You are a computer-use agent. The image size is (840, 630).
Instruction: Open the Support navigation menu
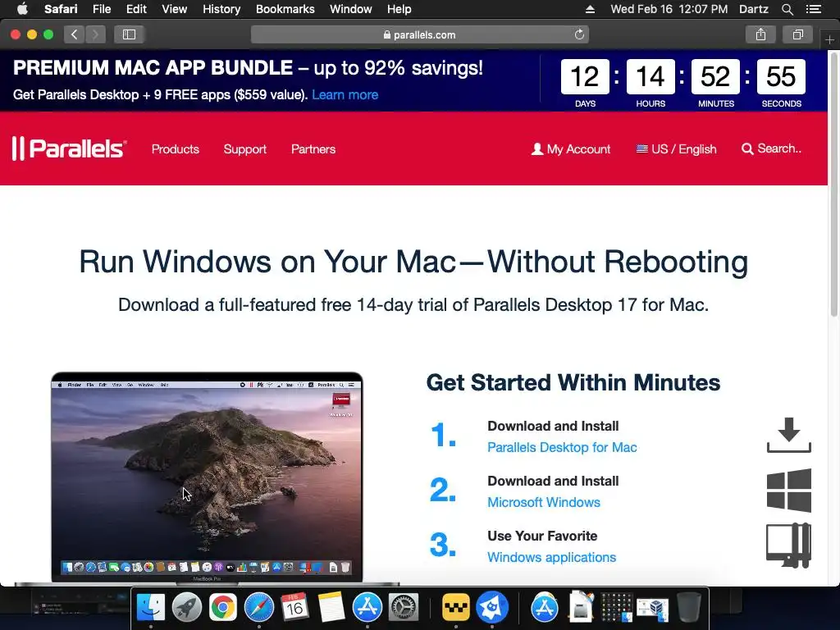(x=244, y=149)
